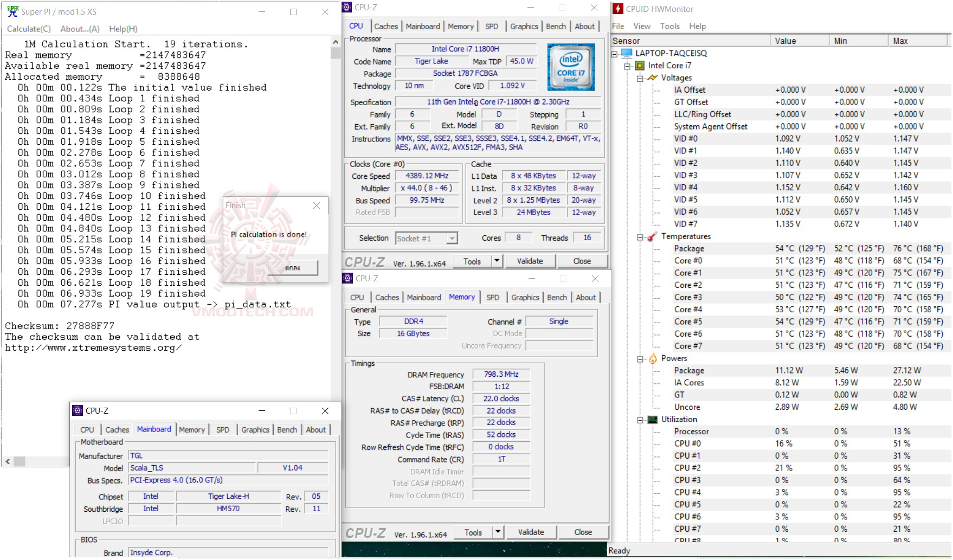The image size is (953, 560).
Task: Collapse the LAPTOP-TAQCEISQ tree node
Action: [x=614, y=54]
